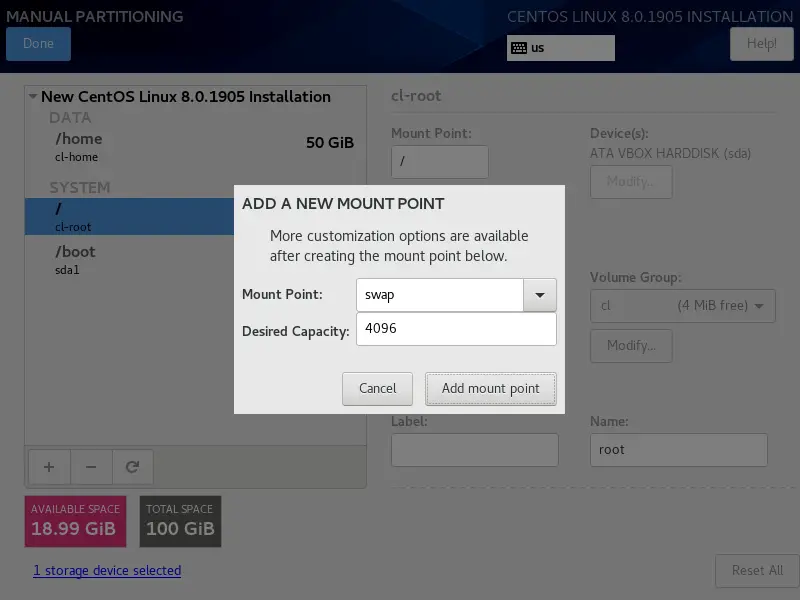This screenshot has height=600, width=800.
Task: Click the minus icon to remove partition
Action: pyautogui.click(x=90, y=466)
